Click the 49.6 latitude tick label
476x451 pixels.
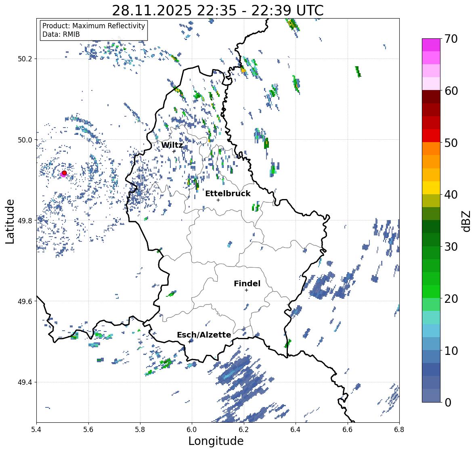[25, 301]
